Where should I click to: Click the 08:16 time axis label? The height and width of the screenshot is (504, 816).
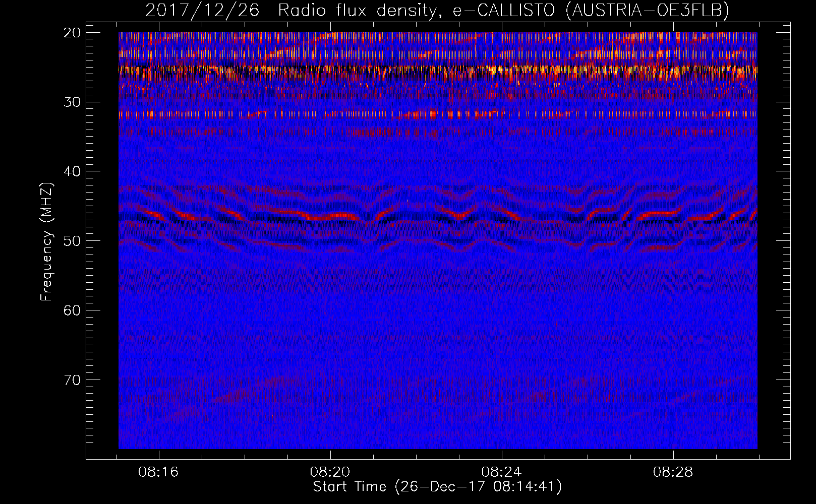[x=159, y=472]
